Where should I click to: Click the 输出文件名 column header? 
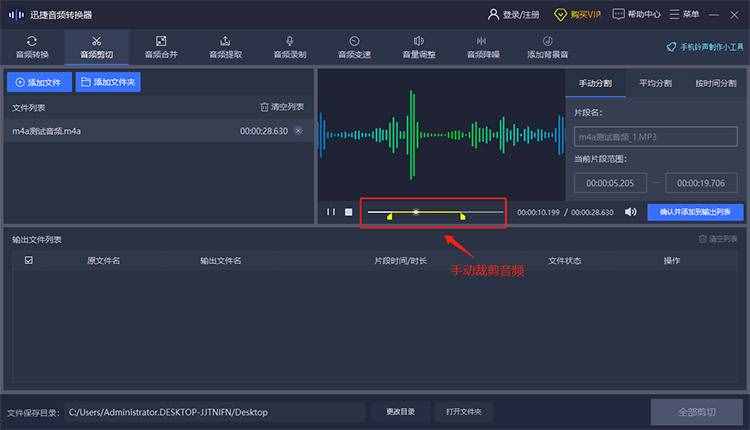tap(221, 261)
